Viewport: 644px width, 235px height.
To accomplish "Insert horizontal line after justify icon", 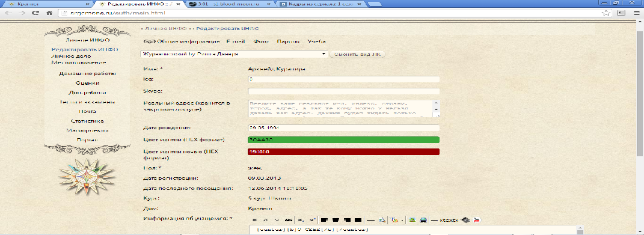I will 370,220.
